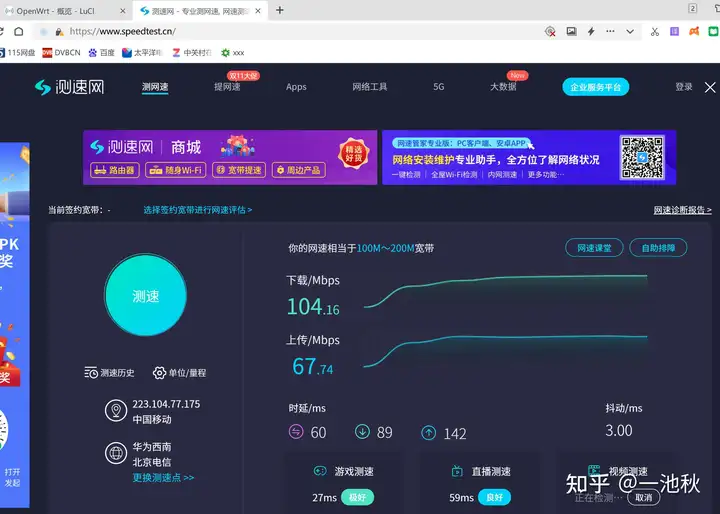The height and width of the screenshot is (514, 720).
Task: Open the 网络工具 nav item
Action: point(370,87)
